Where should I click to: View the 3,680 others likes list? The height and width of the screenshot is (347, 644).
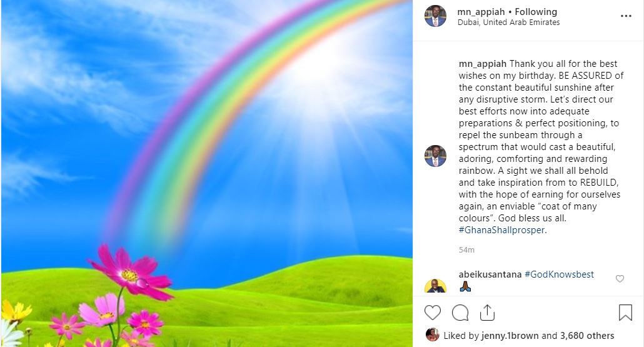tap(587, 336)
